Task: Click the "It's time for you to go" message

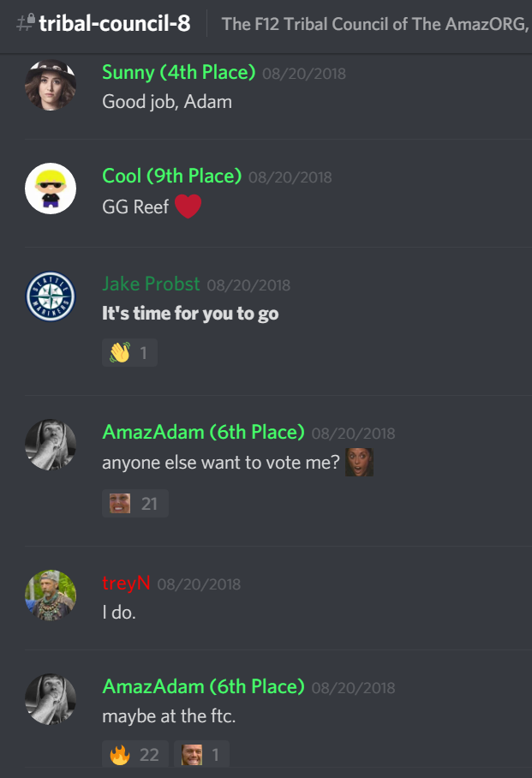Action: 190,314
